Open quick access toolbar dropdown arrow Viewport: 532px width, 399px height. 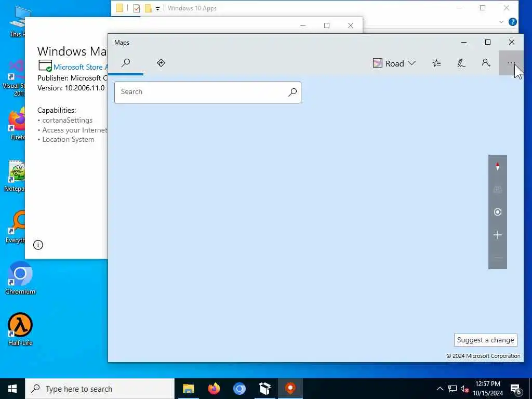(158, 8)
